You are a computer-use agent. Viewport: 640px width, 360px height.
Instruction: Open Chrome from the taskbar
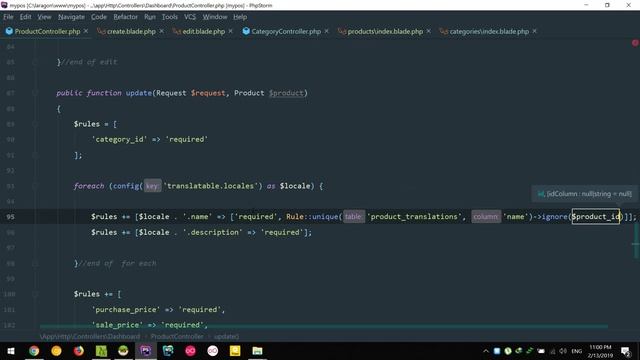click(34, 351)
